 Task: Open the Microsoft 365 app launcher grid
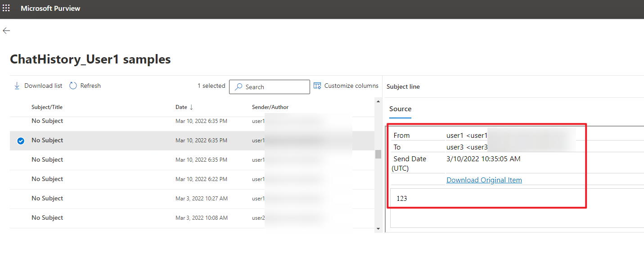pos(6,8)
